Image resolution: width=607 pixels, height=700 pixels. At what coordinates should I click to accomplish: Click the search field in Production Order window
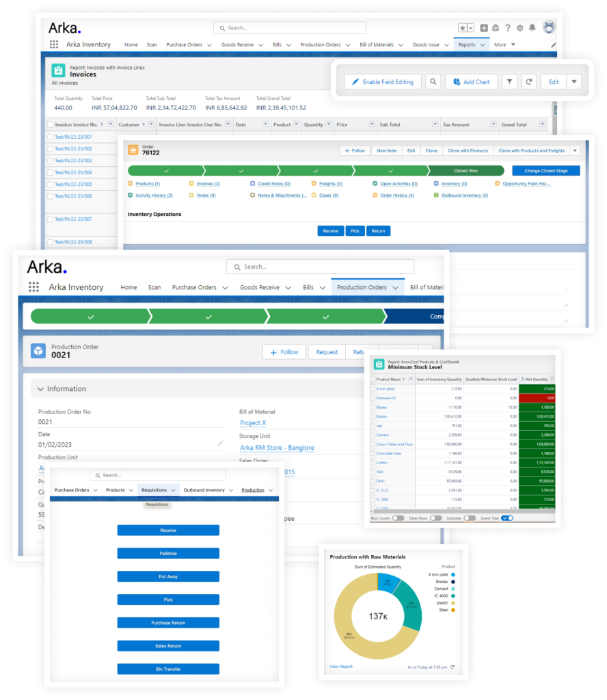click(320, 267)
